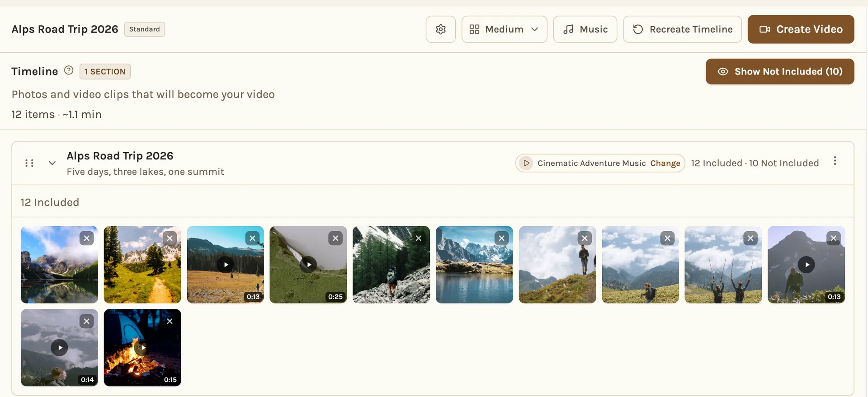The height and width of the screenshot is (397, 868).
Task: Play the 0:14 cloudy valley clip
Action: coord(60,348)
